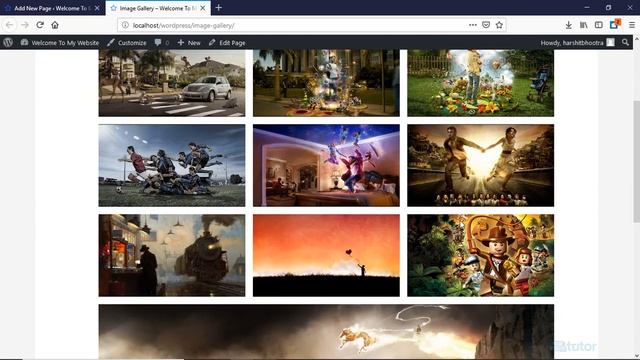Open the wide glowing horse banner image

click(326, 331)
